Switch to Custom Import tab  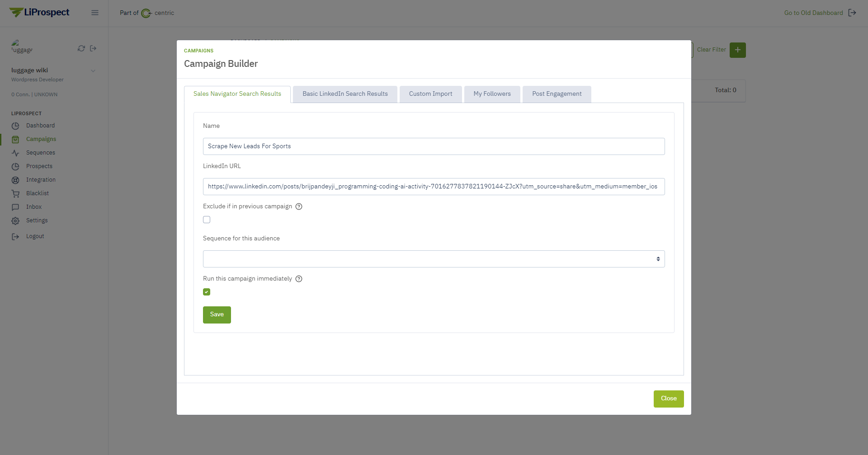(x=430, y=94)
